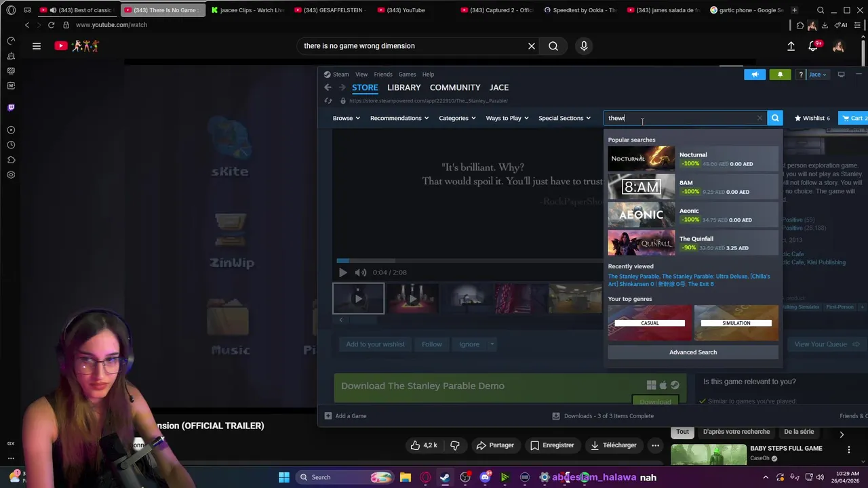Image resolution: width=868 pixels, height=488 pixels.
Task: Select 8AM search suggestion
Action: coord(693,187)
